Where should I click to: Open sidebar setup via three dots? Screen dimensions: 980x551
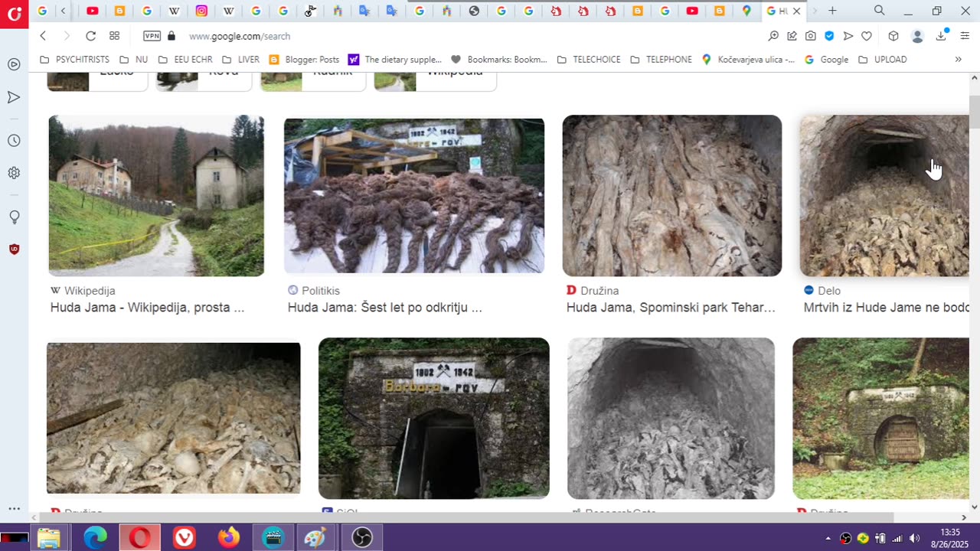(14, 509)
